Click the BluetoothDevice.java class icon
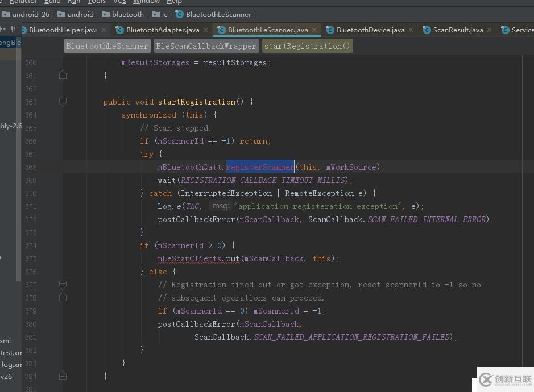The image size is (534, 392). click(330, 30)
